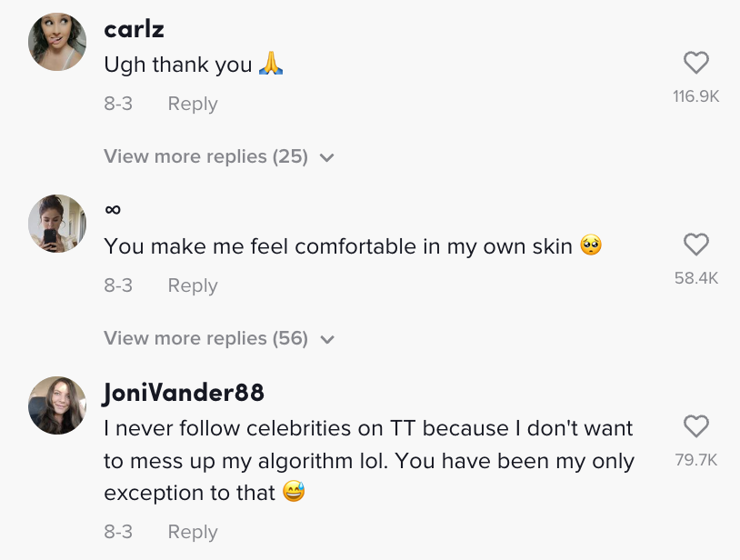Open carlz's profile picture

(x=57, y=42)
